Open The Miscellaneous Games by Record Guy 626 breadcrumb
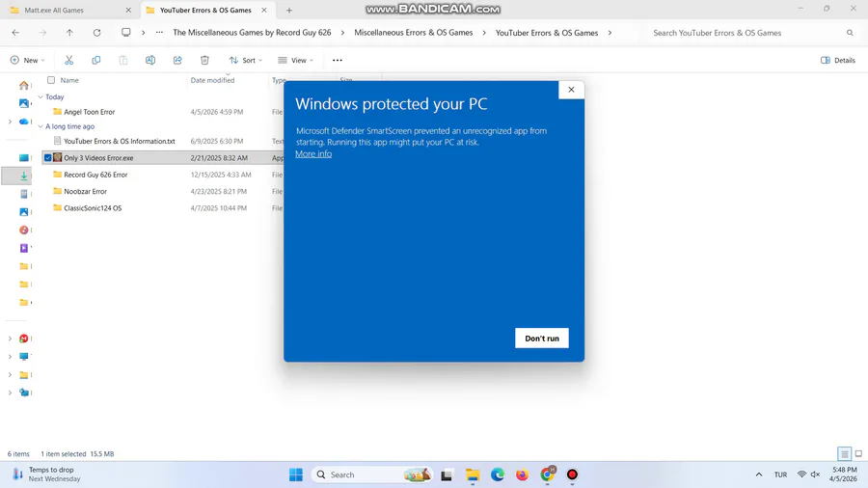 pyautogui.click(x=252, y=33)
